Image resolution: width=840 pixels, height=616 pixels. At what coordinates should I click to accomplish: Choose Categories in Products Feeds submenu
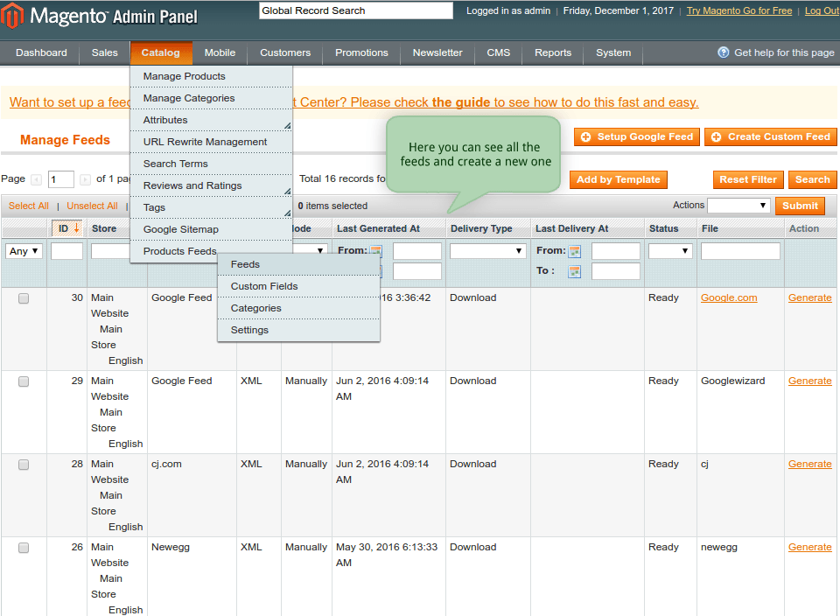tap(298, 309)
